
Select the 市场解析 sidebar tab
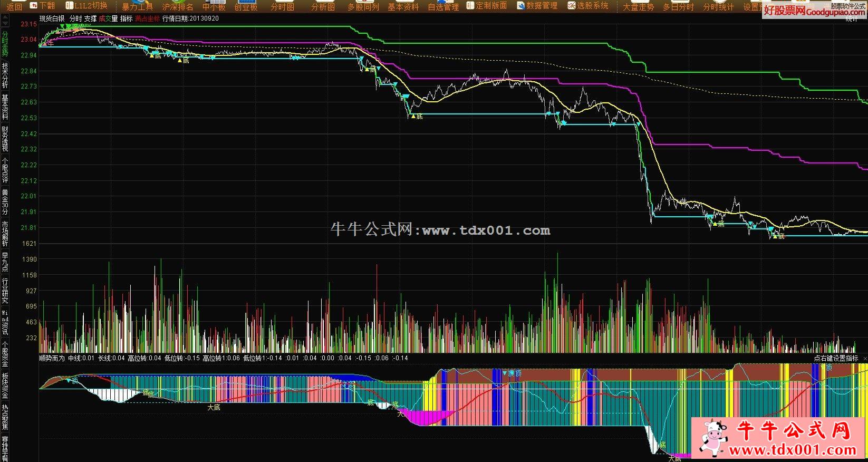(x=5, y=234)
